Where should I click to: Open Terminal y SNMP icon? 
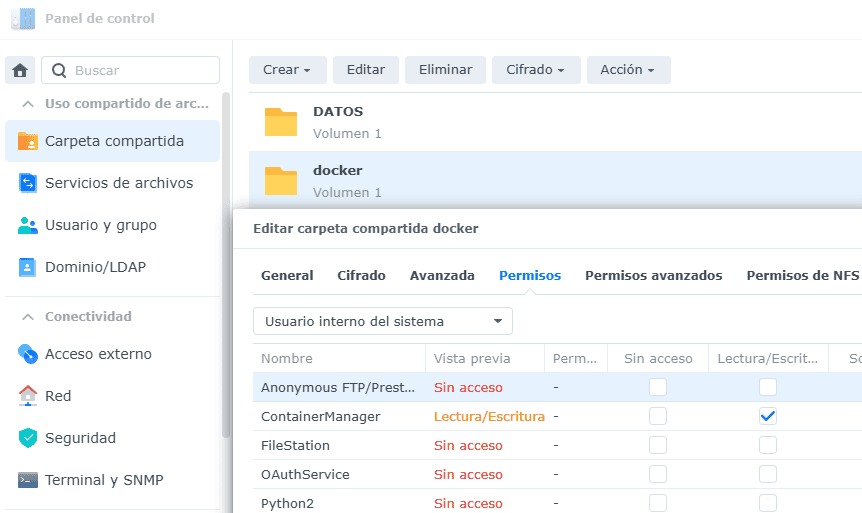(x=28, y=480)
